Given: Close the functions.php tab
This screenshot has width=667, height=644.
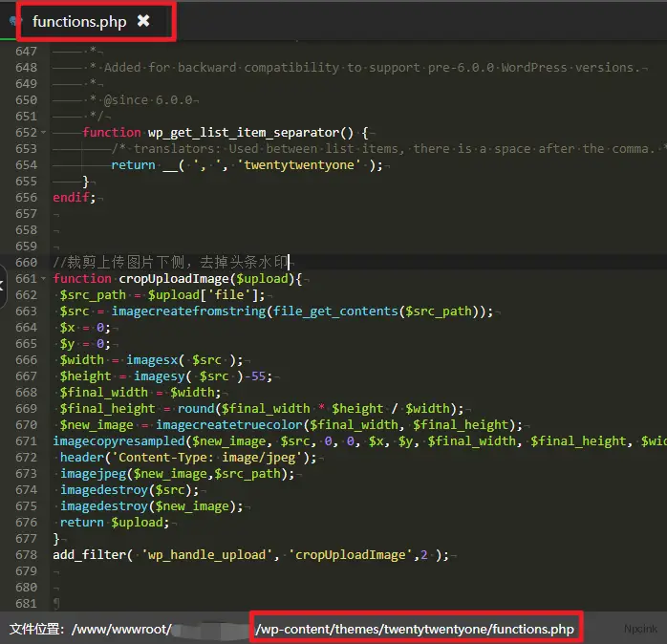Looking at the screenshot, I should click(143, 20).
